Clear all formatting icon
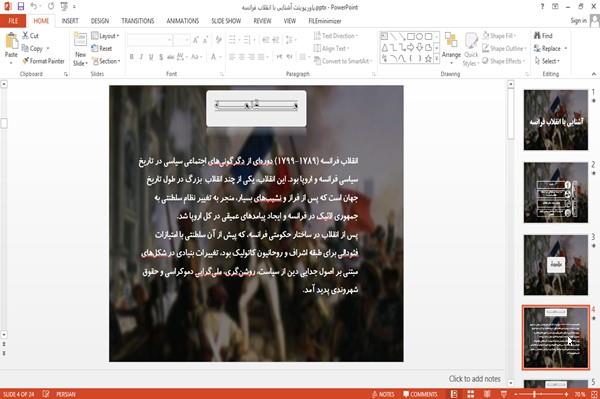The image size is (600, 399). [x=218, y=40]
